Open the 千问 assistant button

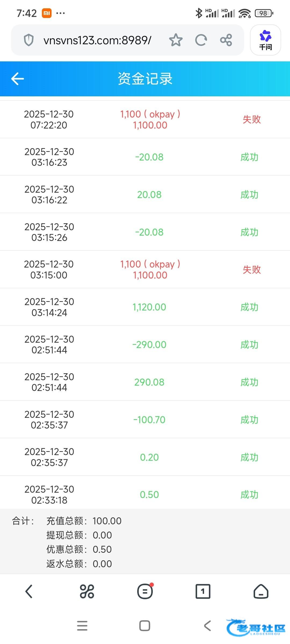(x=265, y=40)
